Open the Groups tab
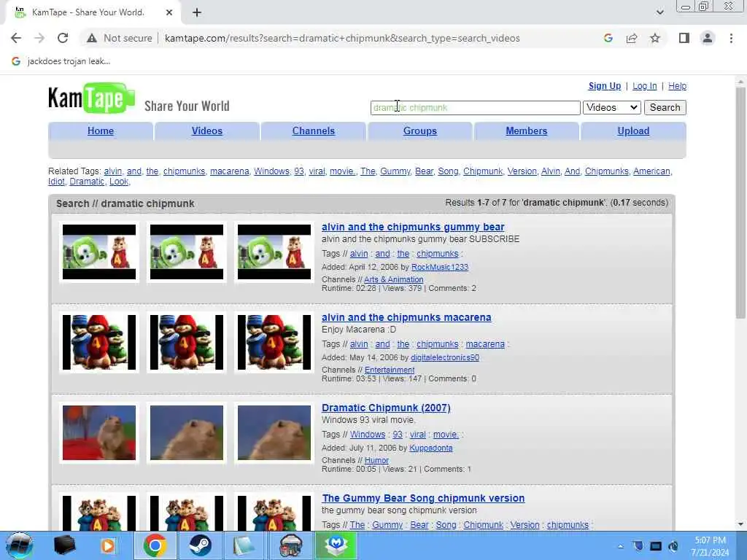 419,131
